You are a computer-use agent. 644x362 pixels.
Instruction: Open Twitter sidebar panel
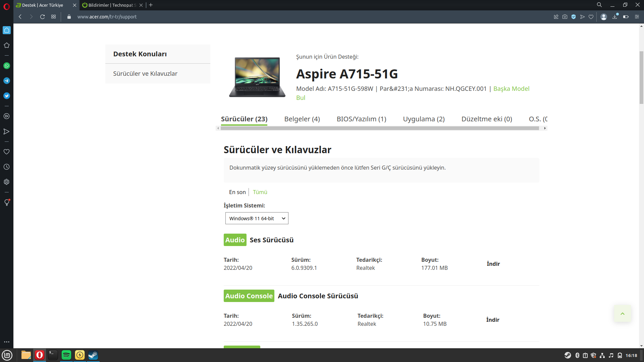pos(7,96)
